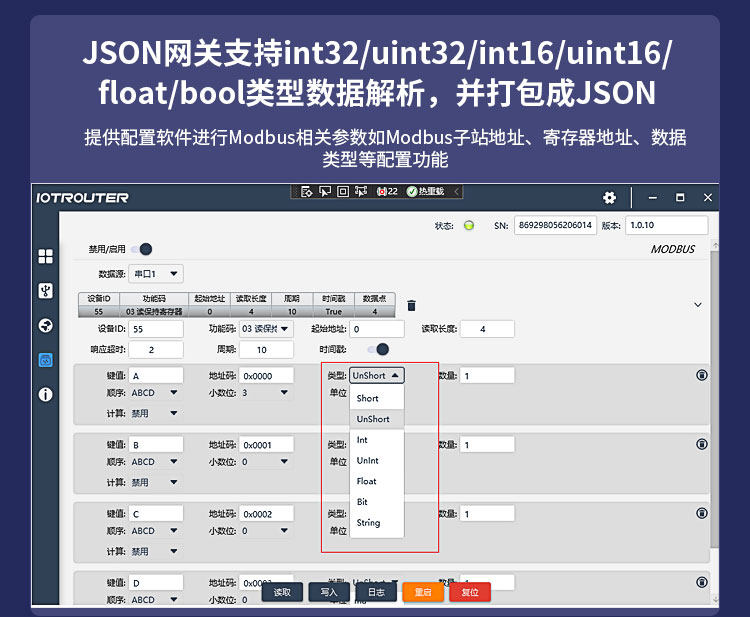Screen dimensions: 750x617
Task: Open the 顺序 ABCD dropdown for key A
Action: pyautogui.click(x=155, y=393)
